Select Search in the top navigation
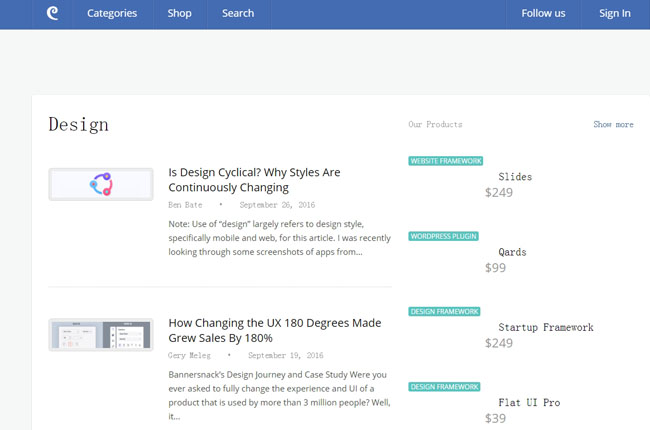The image size is (650, 430). (238, 13)
